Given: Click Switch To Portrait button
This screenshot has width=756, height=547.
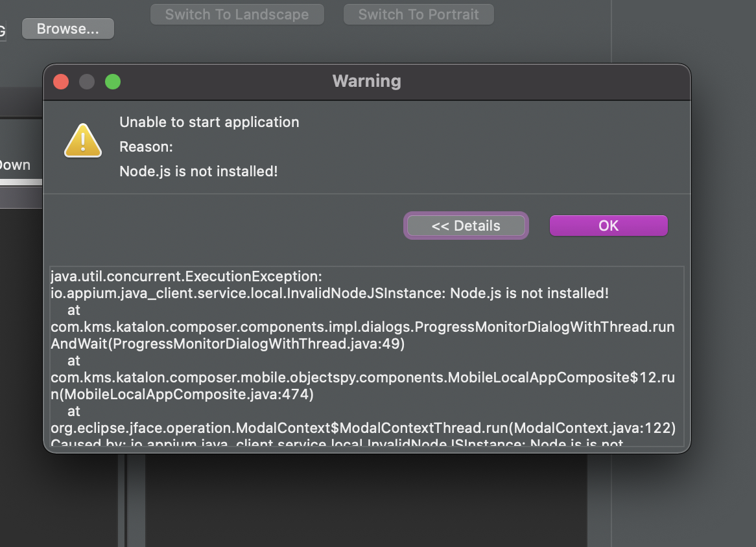Looking at the screenshot, I should 418,14.
